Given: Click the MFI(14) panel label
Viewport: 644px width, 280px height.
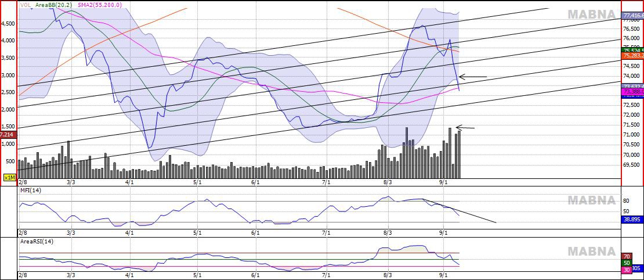Looking at the screenshot, I should coord(30,190).
